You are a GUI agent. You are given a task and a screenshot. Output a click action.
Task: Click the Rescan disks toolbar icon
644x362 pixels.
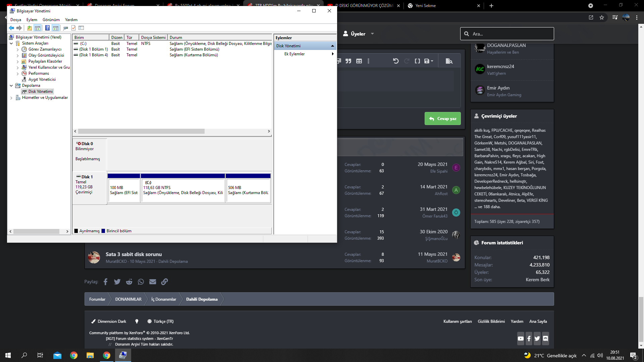[x=66, y=28]
